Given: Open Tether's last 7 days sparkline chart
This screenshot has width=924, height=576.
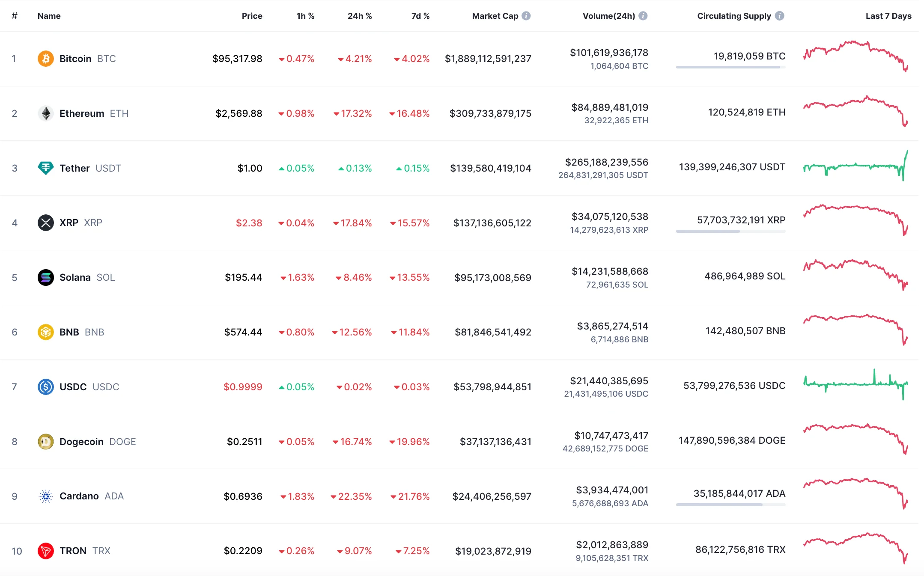Looking at the screenshot, I should pyautogui.click(x=855, y=166).
